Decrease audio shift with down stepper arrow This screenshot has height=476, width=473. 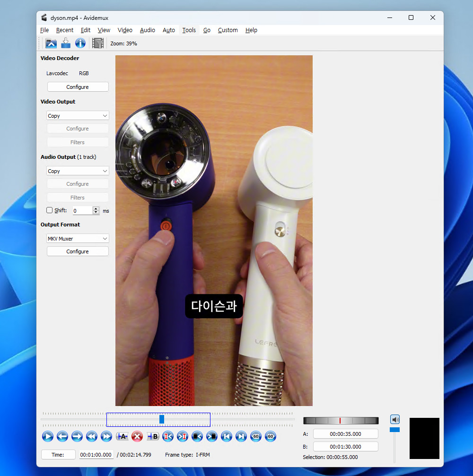pyautogui.click(x=96, y=212)
